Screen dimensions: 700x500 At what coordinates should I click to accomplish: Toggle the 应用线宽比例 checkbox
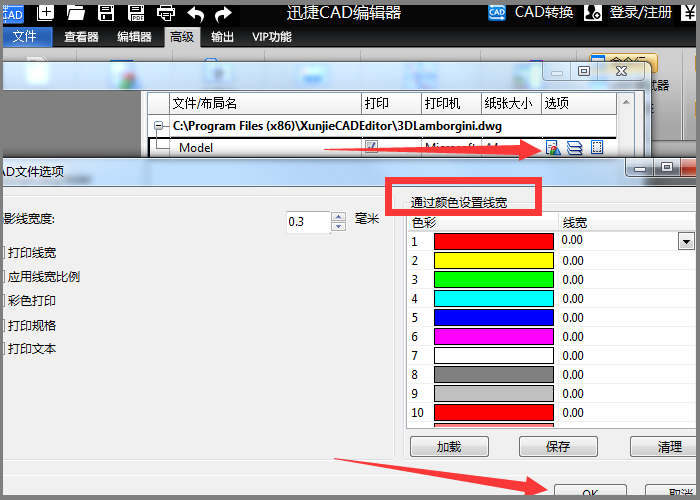(2, 277)
